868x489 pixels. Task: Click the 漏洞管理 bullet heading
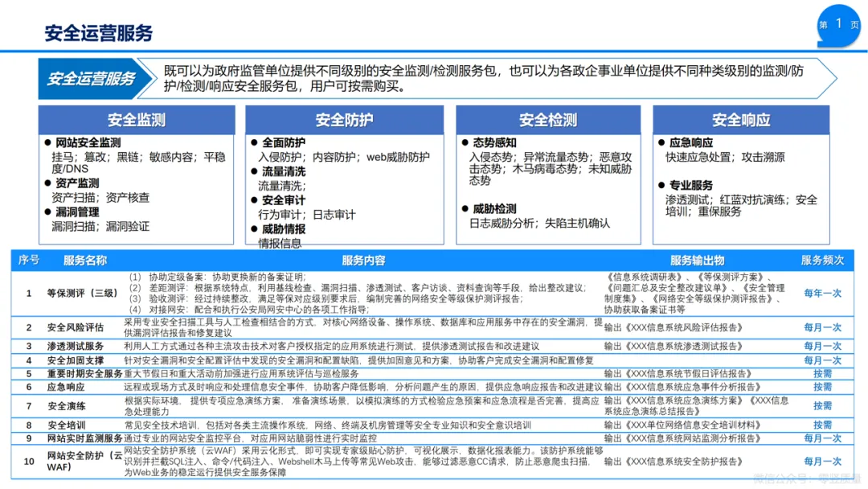click(x=77, y=212)
